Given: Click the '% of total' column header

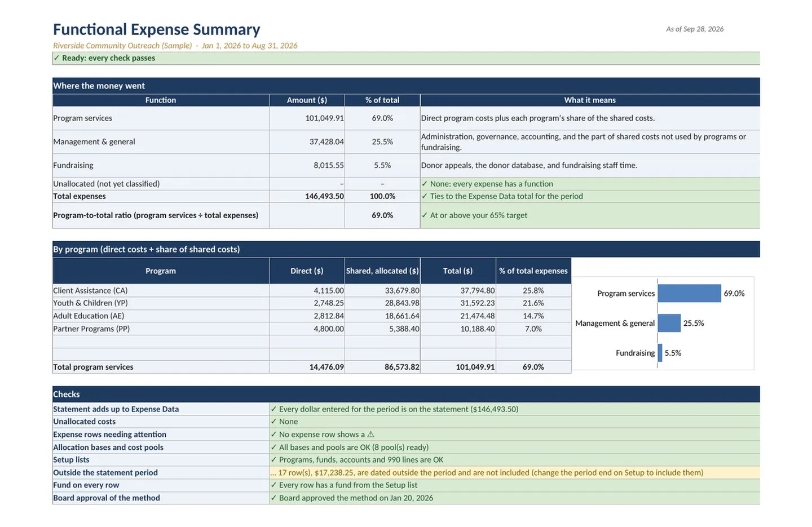Looking at the screenshot, I should click(382, 100).
